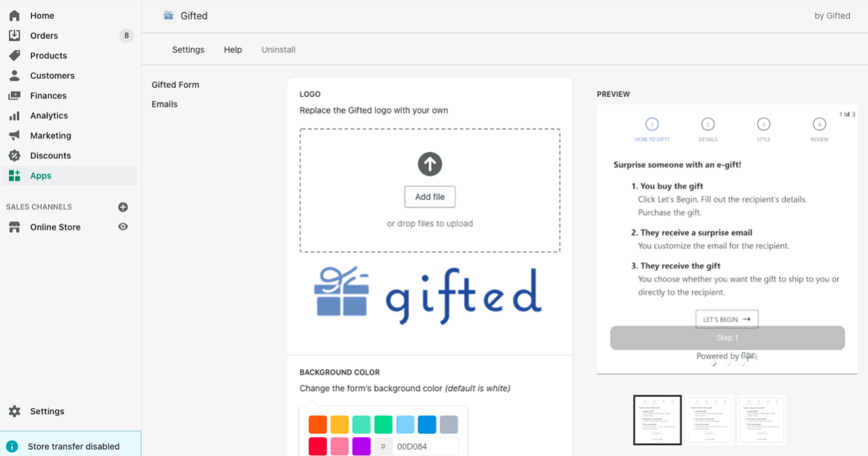Pick the orange color swatch
868x456 pixels.
[x=317, y=425]
